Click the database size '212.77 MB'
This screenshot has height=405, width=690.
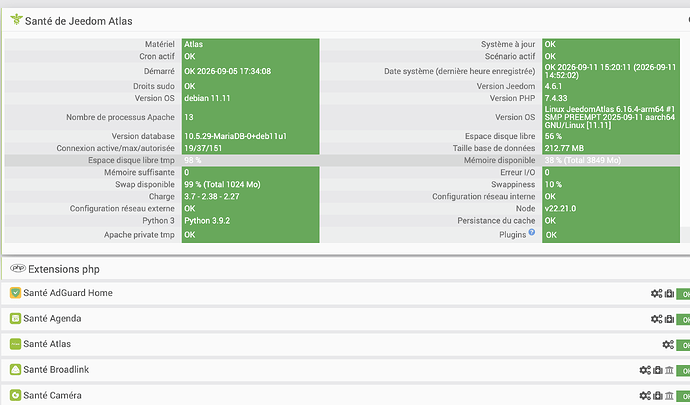(x=564, y=148)
